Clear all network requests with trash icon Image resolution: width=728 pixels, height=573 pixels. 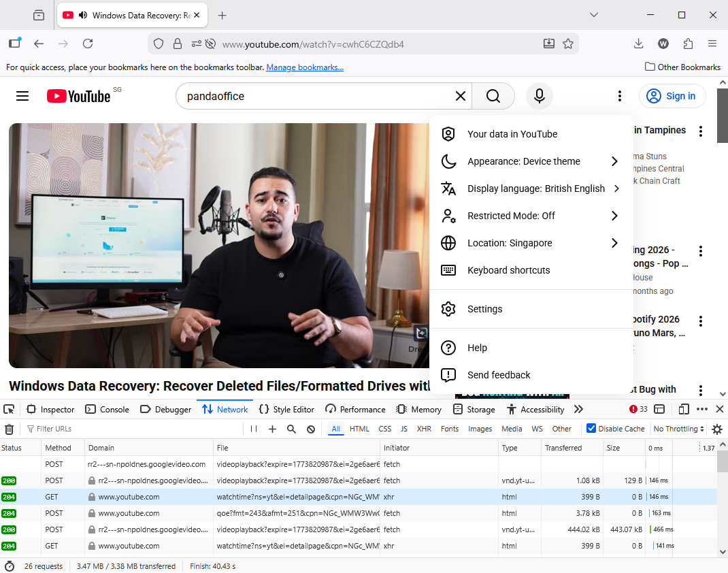click(10, 429)
